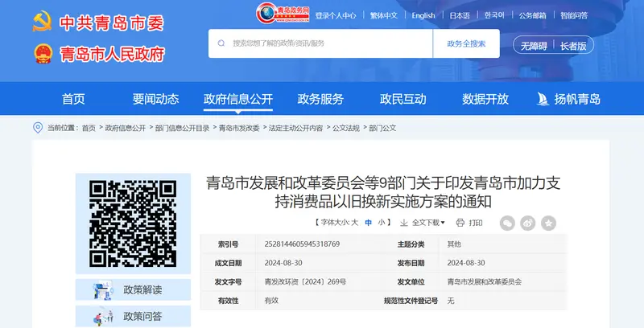Click the 发文字号 label cell
Screen dimensions: 644x328
click(x=228, y=282)
